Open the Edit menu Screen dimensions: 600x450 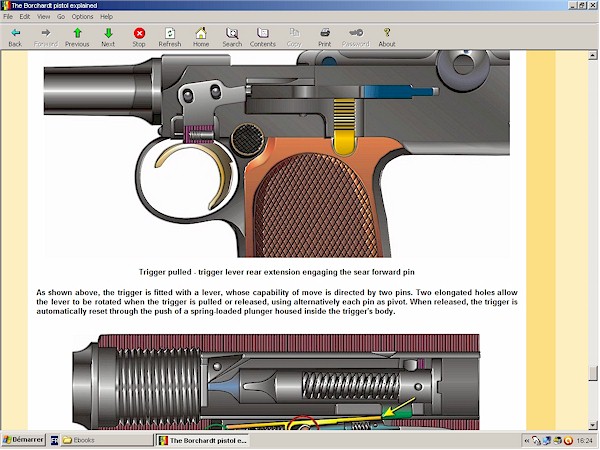click(x=25, y=16)
